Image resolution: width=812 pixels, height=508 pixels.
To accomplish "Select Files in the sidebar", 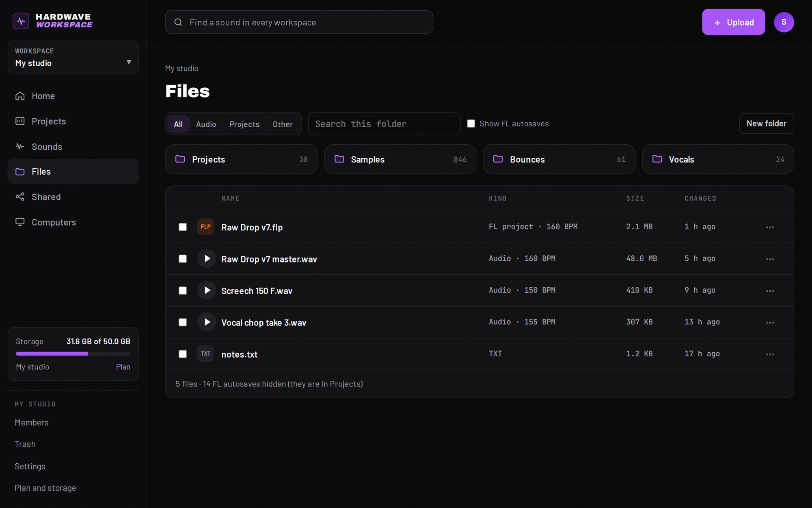I will (73, 172).
